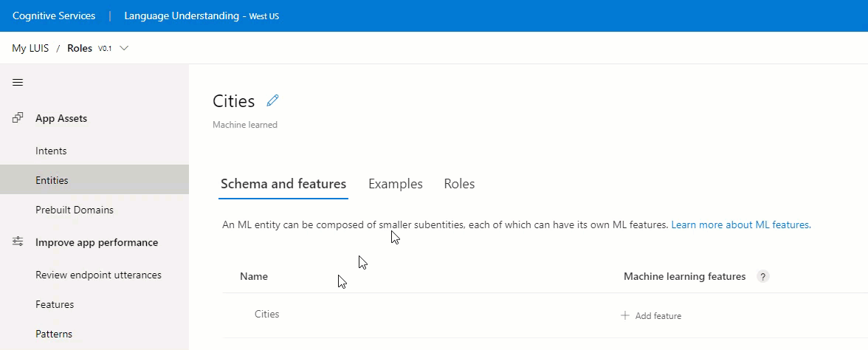Screen dimensions: 868x350
Task: Click the pencil icon to rename Cities
Action: [273, 100]
